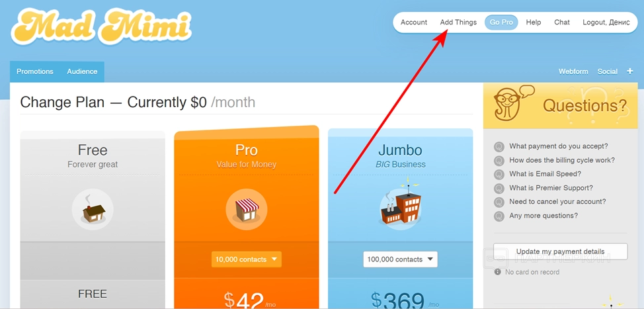Image resolution: width=644 pixels, height=309 pixels.
Task: Open the Account menu item
Action: pos(414,22)
